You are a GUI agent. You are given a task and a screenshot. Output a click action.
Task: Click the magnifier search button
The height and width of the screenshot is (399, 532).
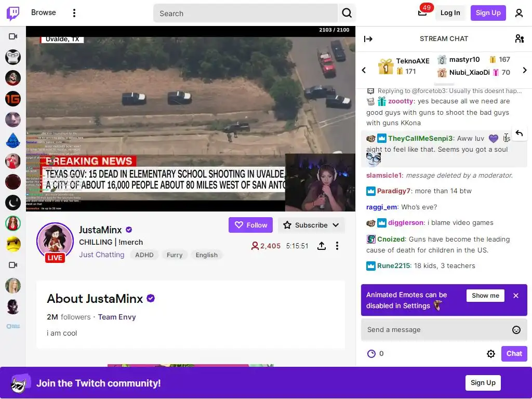point(347,13)
